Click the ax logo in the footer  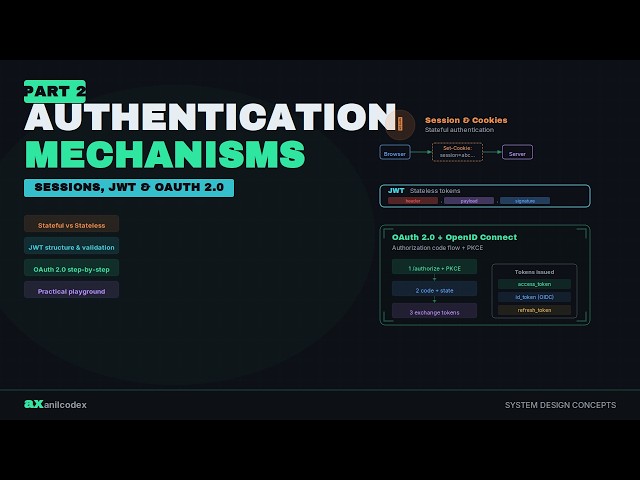[x=33, y=404]
